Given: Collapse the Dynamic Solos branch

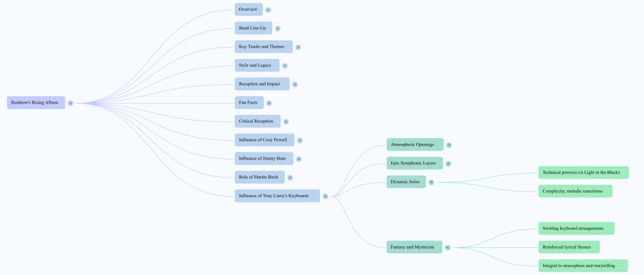Looking at the screenshot, I should (x=431, y=183).
